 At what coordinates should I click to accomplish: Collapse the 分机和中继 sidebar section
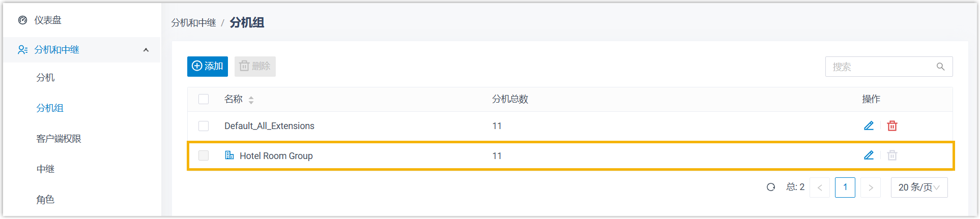click(146, 50)
